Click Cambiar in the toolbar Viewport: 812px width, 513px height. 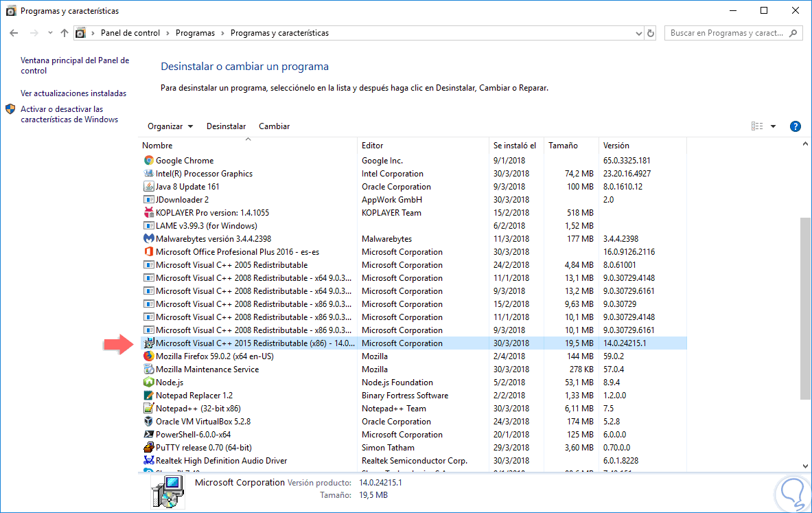[275, 126]
